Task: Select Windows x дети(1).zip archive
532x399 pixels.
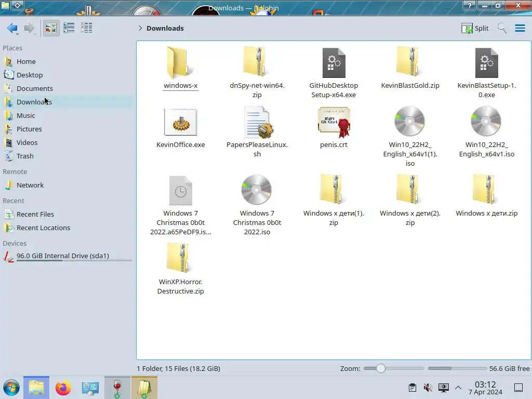Action: [x=334, y=200]
